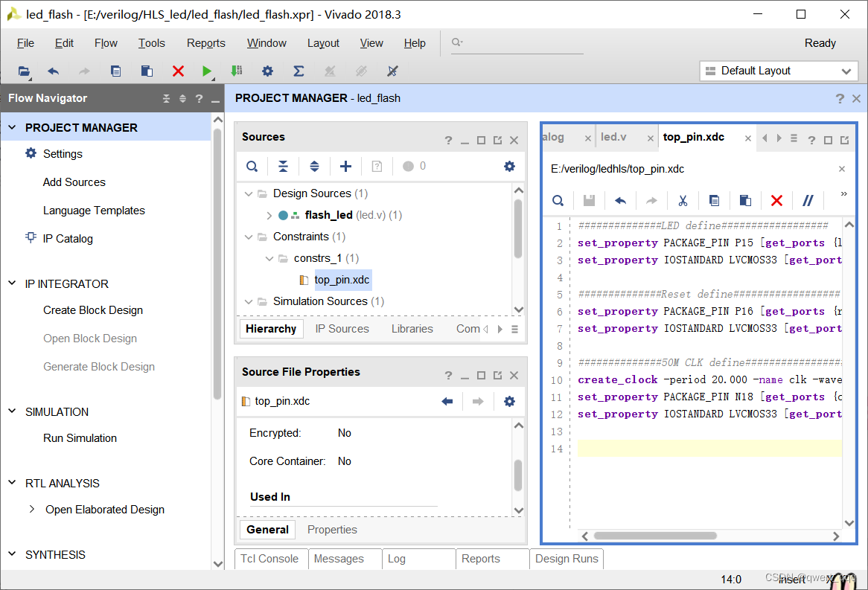Image resolution: width=868 pixels, height=590 pixels.
Task: Collapse RTL ANALYSIS section
Action: pyautogui.click(x=12, y=483)
